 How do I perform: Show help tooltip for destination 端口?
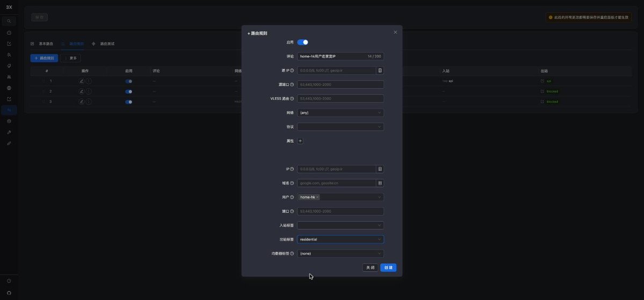click(x=292, y=211)
